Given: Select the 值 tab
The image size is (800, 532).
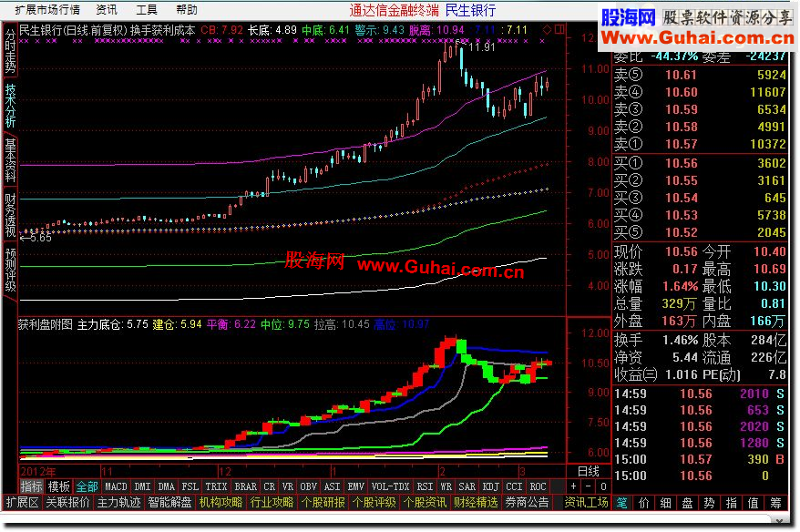Looking at the screenshot, I should coord(754,503).
